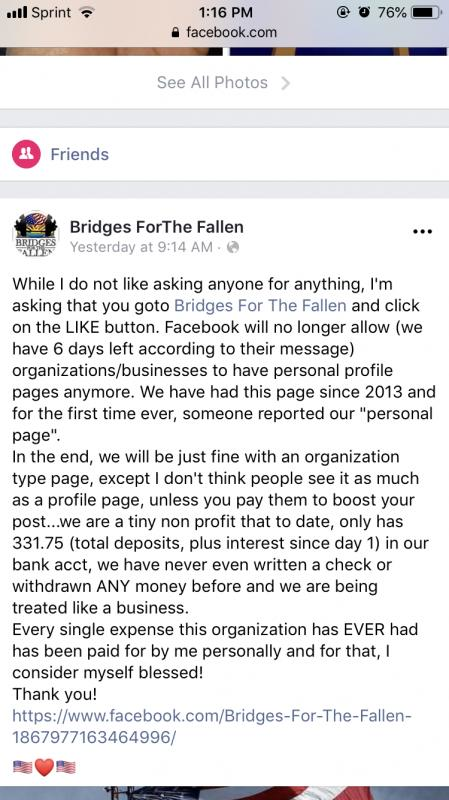Tap the public globe privacy icon
This screenshot has width=449, height=800.
(x=233, y=247)
